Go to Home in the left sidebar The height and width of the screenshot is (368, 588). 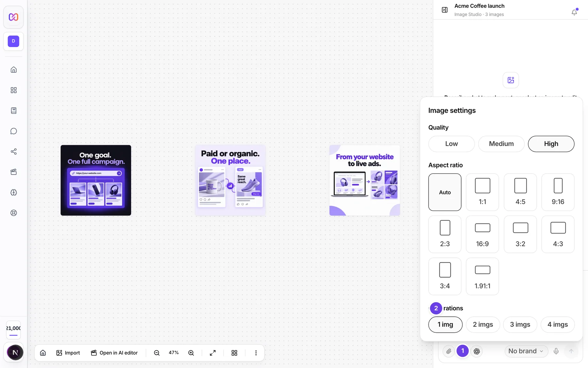tap(14, 70)
